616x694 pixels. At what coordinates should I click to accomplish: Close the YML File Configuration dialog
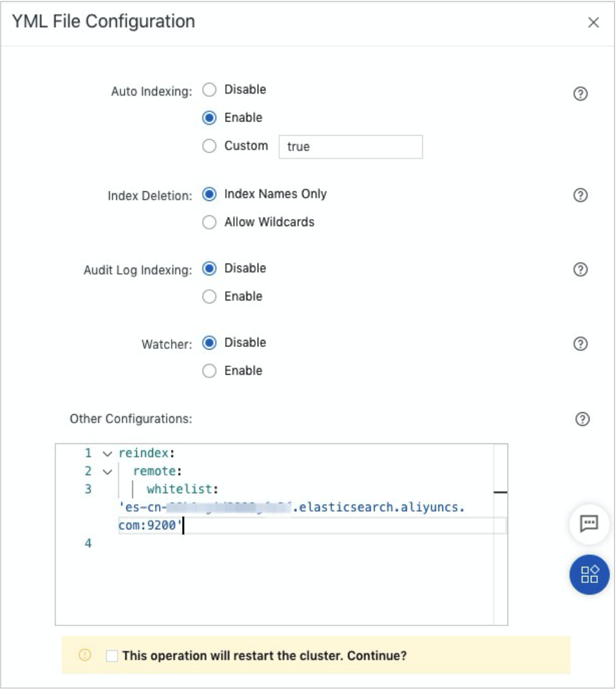click(593, 23)
